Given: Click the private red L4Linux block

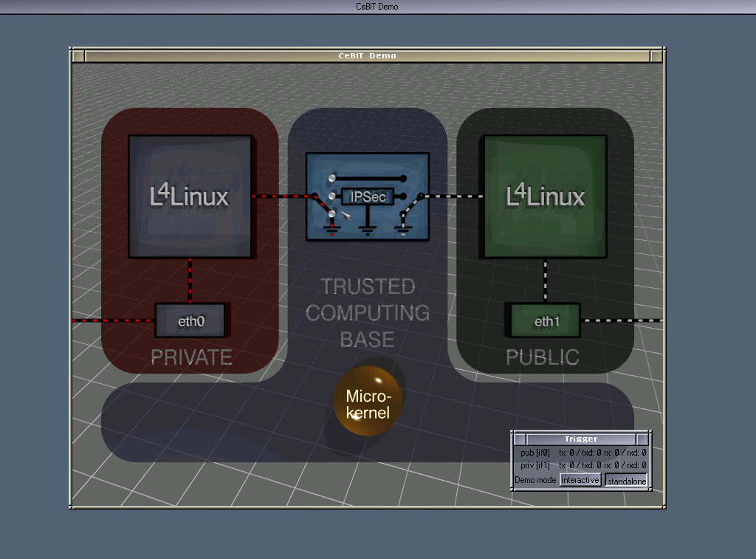Looking at the screenshot, I should pyautogui.click(x=190, y=196).
